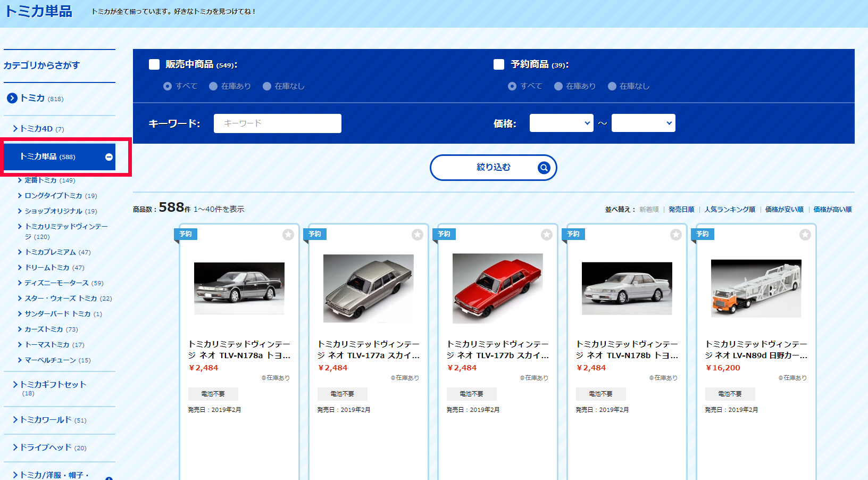Click magnifier icon in 絞り込む button
868x480 pixels.
544,168
